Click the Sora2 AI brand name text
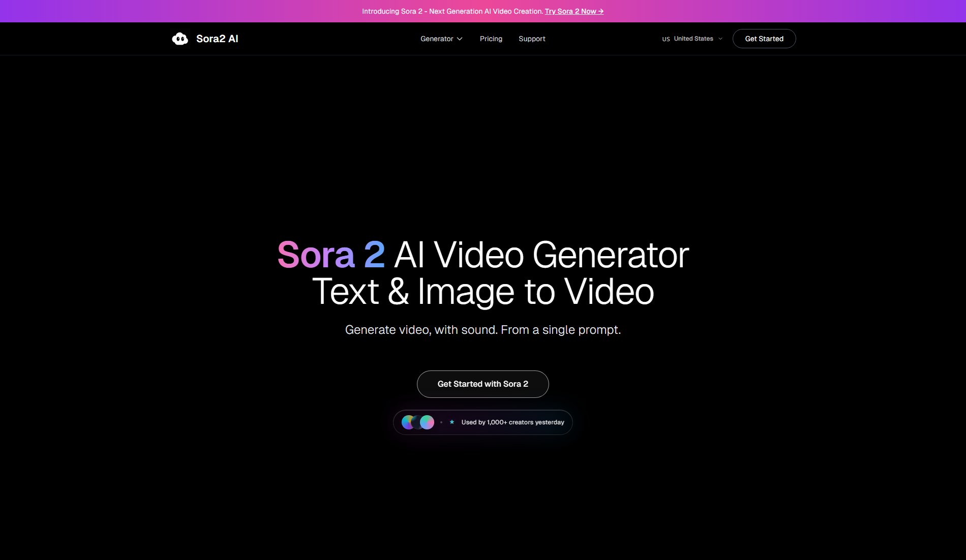966x560 pixels. click(x=217, y=38)
